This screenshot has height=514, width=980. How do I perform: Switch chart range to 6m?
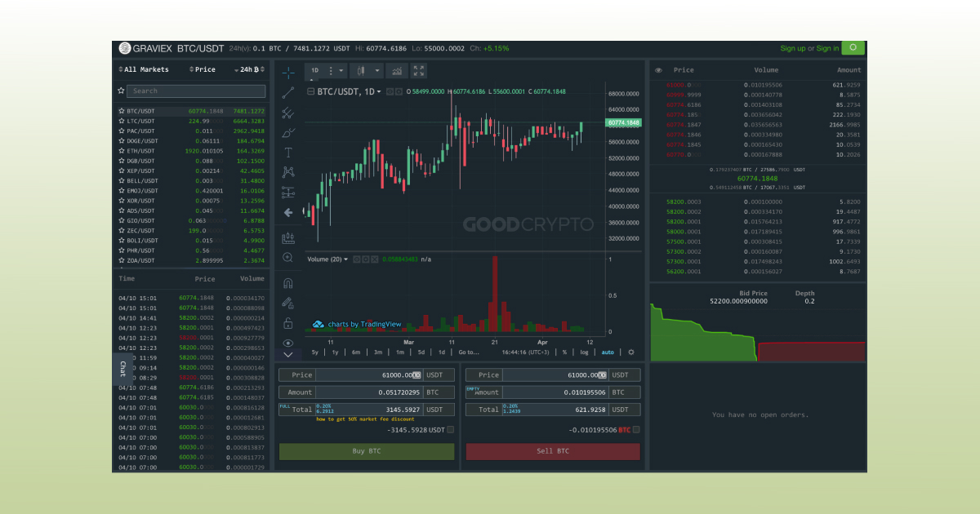[x=356, y=352]
